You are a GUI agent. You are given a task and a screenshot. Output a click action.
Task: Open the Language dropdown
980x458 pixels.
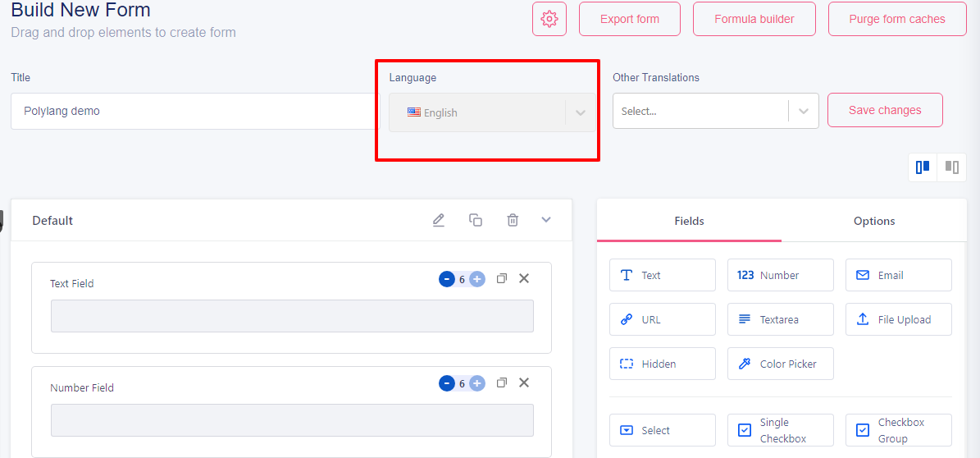click(x=493, y=112)
